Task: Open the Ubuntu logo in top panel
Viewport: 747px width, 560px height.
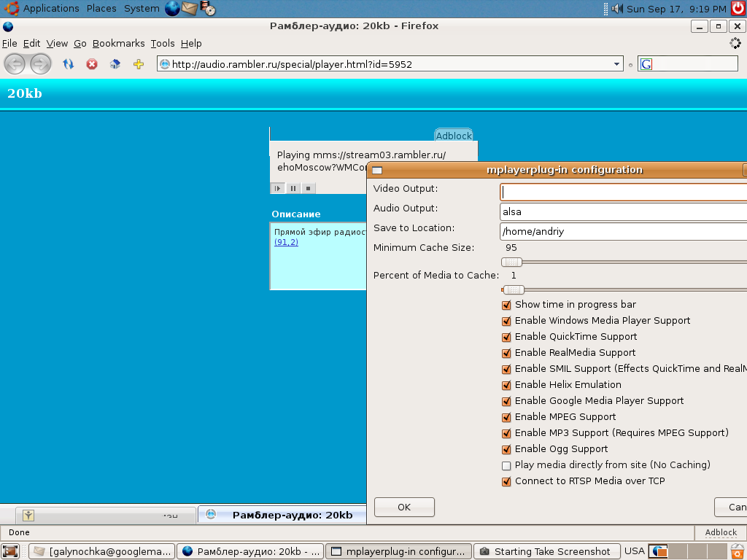Action: coord(11,9)
